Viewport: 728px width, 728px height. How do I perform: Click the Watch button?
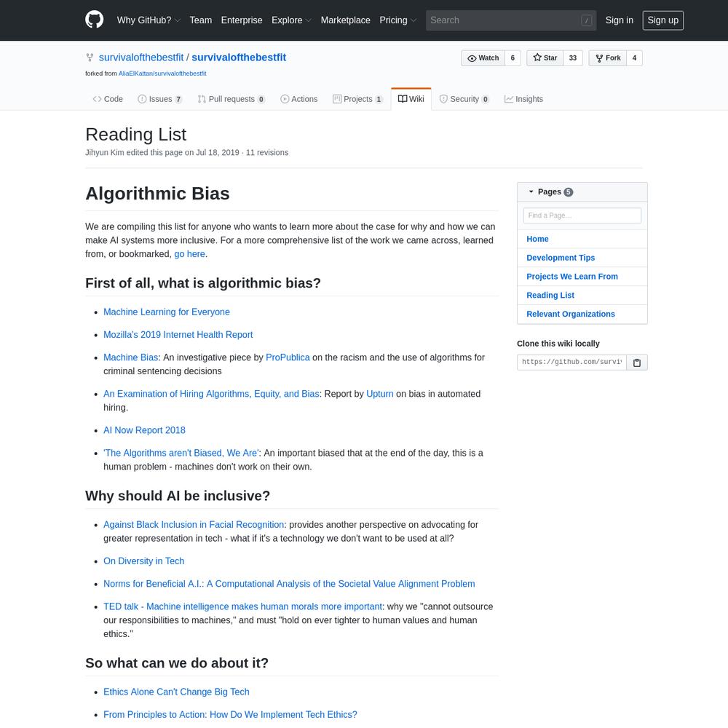[x=483, y=58]
